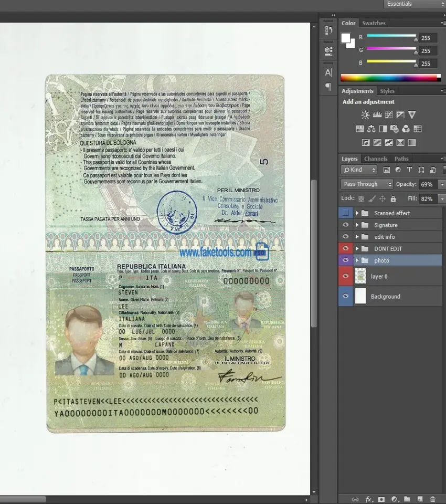Switch to the Swatches tab
The height and width of the screenshot is (504, 446).
pos(374,23)
